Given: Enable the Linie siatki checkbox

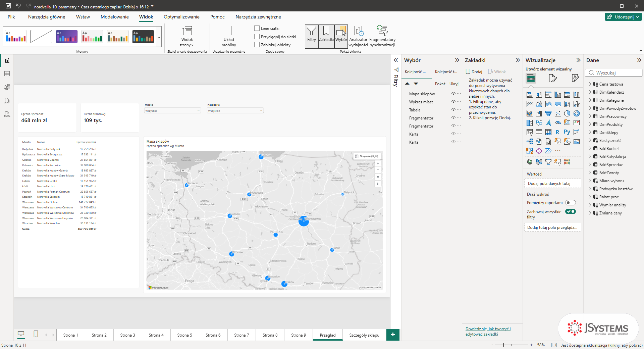Looking at the screenshot, I should 257,29.
